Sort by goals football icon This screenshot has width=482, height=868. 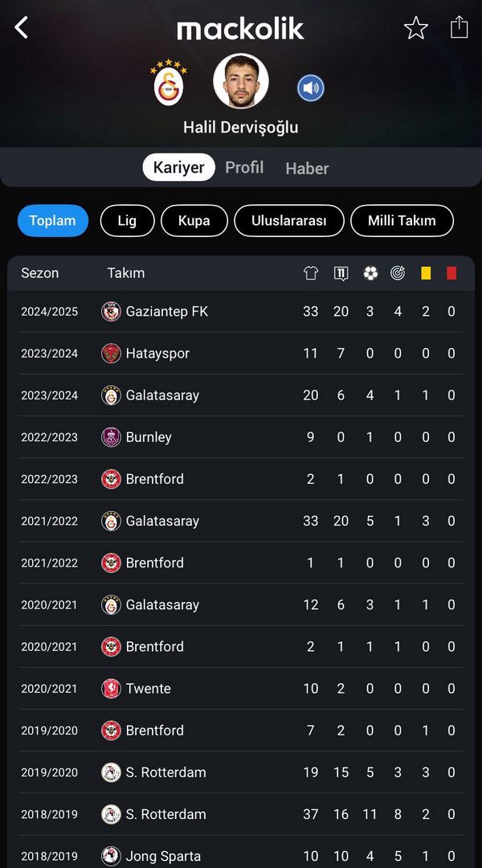pyautogui.click(x=370, y=273)
